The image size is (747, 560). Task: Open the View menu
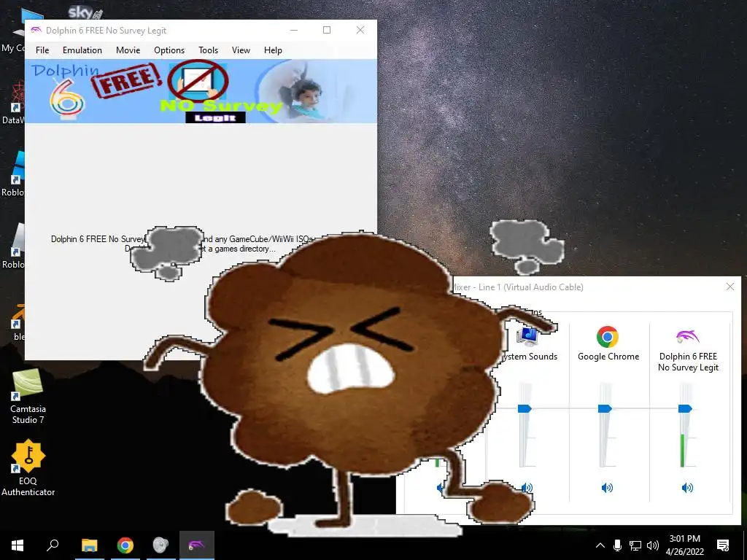coord(241,50)
